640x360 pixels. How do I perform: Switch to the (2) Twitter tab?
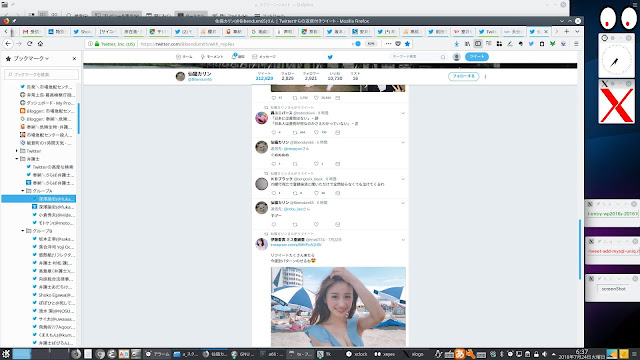point(184,31)
